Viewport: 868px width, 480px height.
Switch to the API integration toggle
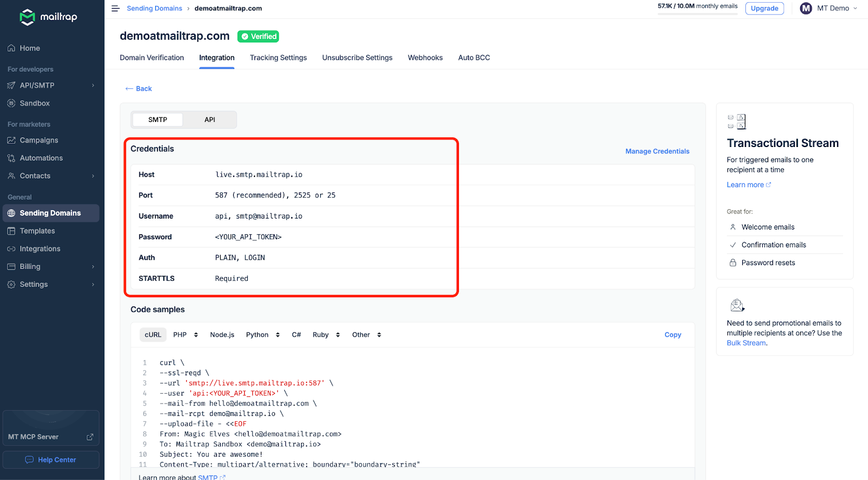[210, 120]
